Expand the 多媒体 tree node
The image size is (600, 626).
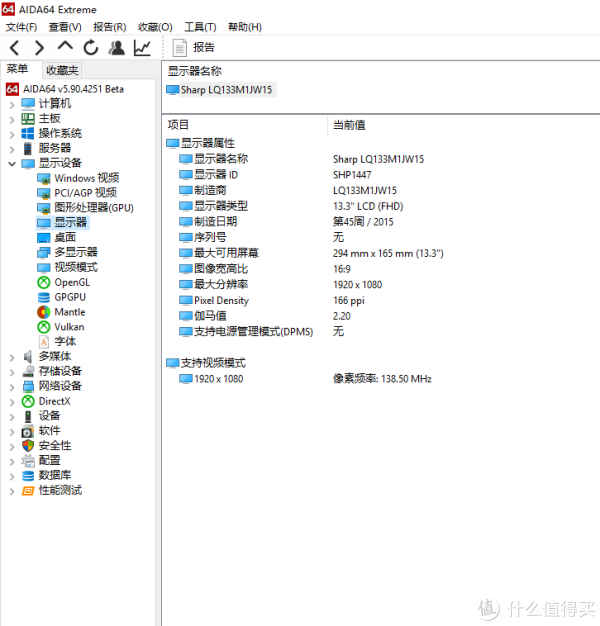tap(12, 358)
